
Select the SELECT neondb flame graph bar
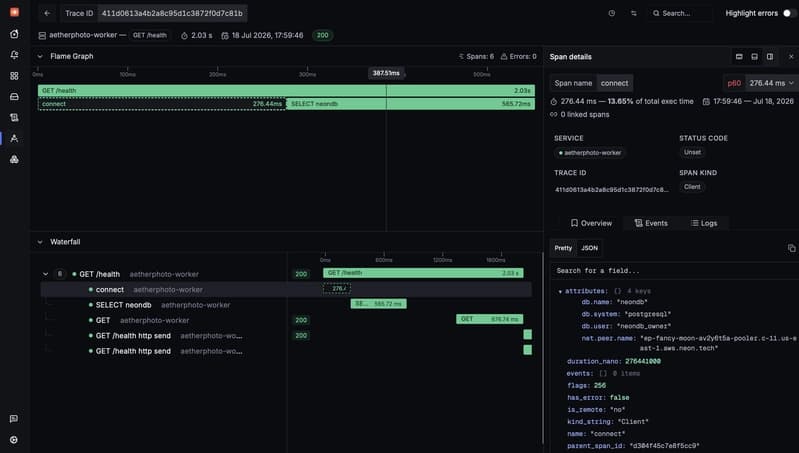pyautogui.click(x=411, y=104)
